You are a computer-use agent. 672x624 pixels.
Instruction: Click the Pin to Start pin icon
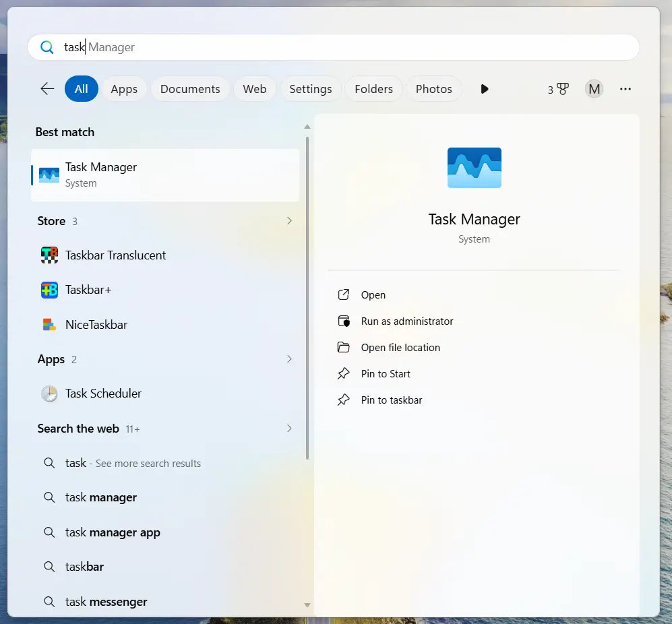[343, 374]
